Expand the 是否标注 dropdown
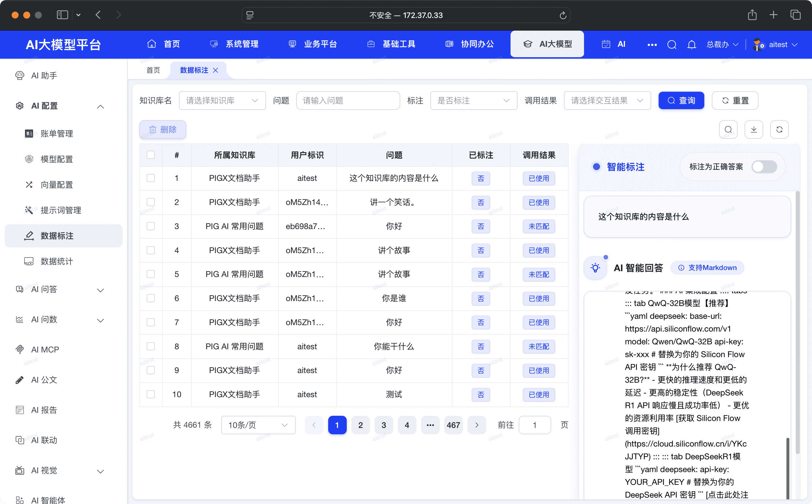 pyautogui.click(x=474, y=100)
